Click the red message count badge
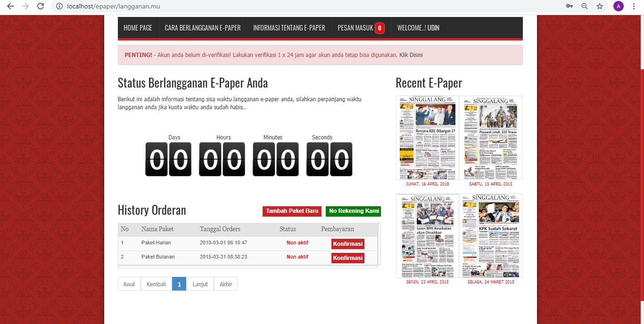 380,28
